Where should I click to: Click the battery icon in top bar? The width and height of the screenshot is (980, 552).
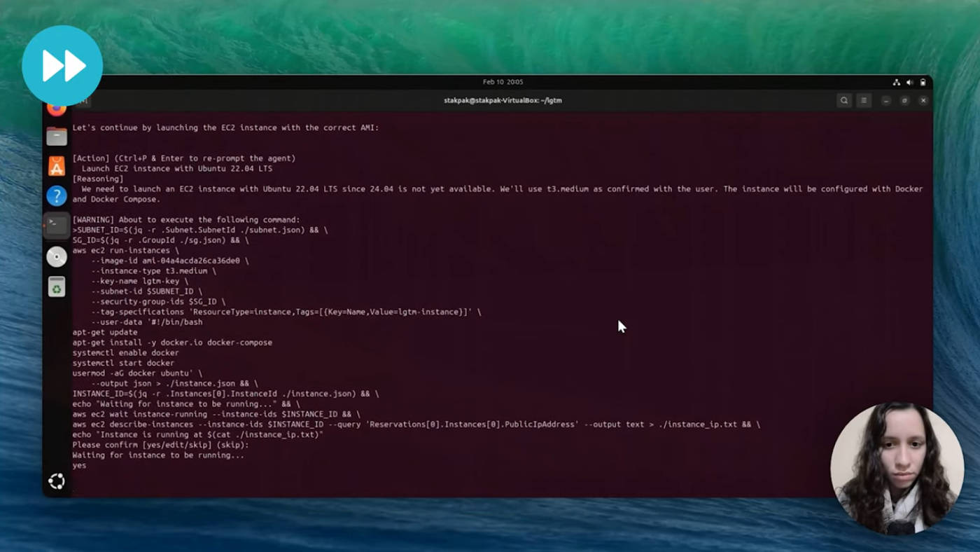coord(923,82)
